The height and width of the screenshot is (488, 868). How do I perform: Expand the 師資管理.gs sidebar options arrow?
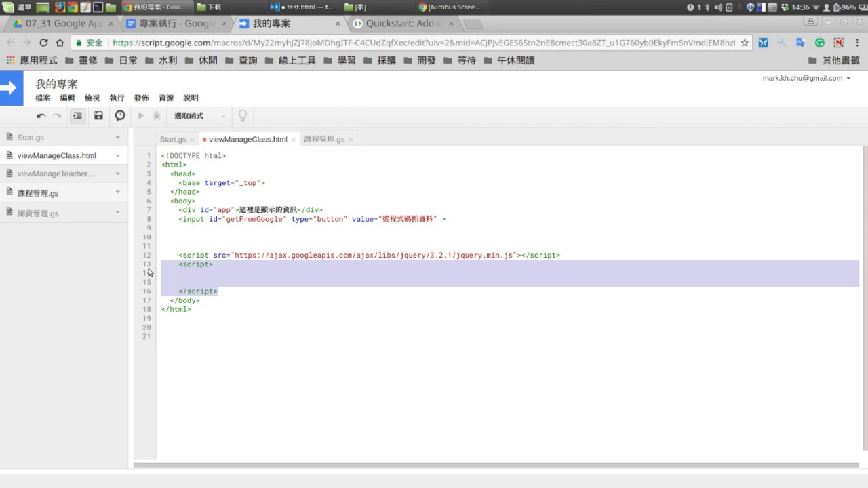click(117, 212)
